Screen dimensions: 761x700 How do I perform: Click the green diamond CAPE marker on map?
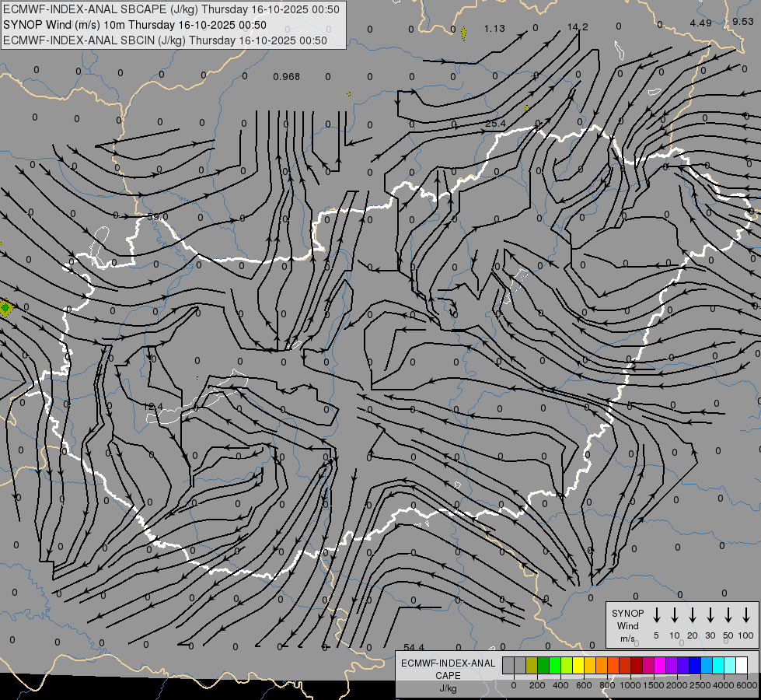(x=5, y=308)
